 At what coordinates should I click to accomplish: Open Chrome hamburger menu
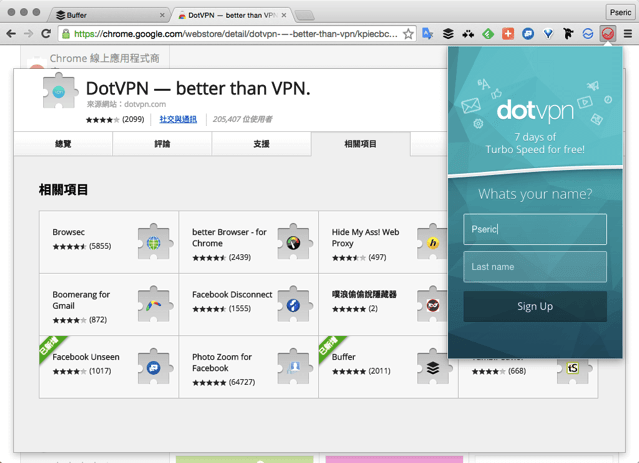pyautogui.click(x=628, y=34)
